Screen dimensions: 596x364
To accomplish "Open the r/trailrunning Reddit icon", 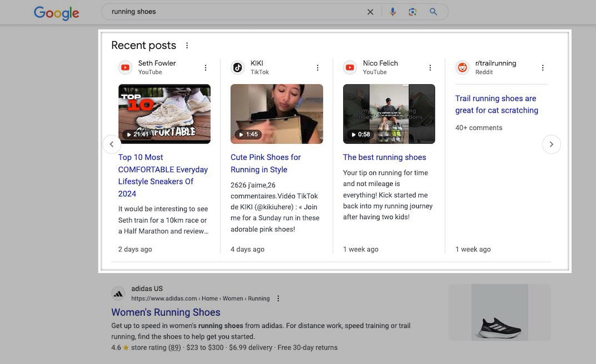I will click(x=463, y=67).
